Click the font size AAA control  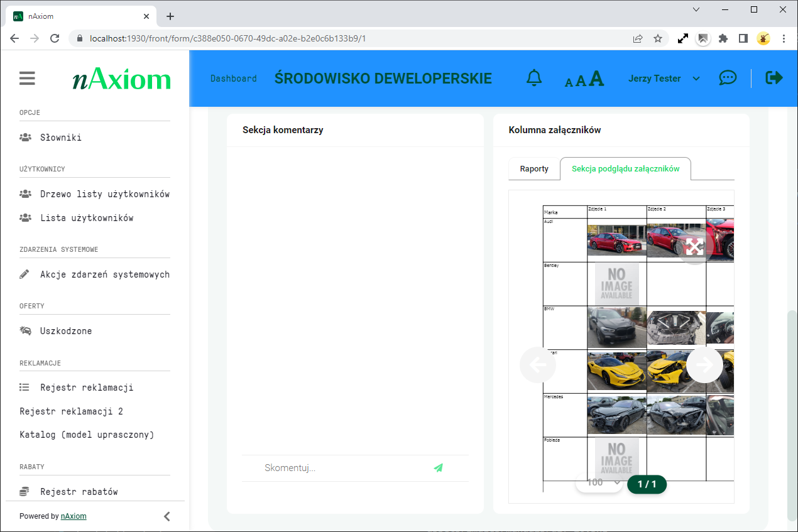pos(584,79)
